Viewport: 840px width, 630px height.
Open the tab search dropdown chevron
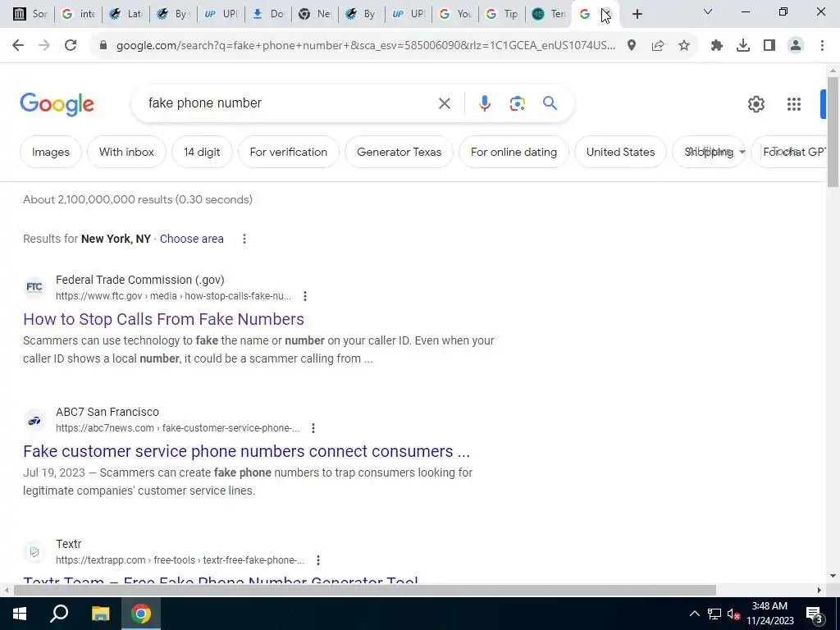[x=708, y=11]
